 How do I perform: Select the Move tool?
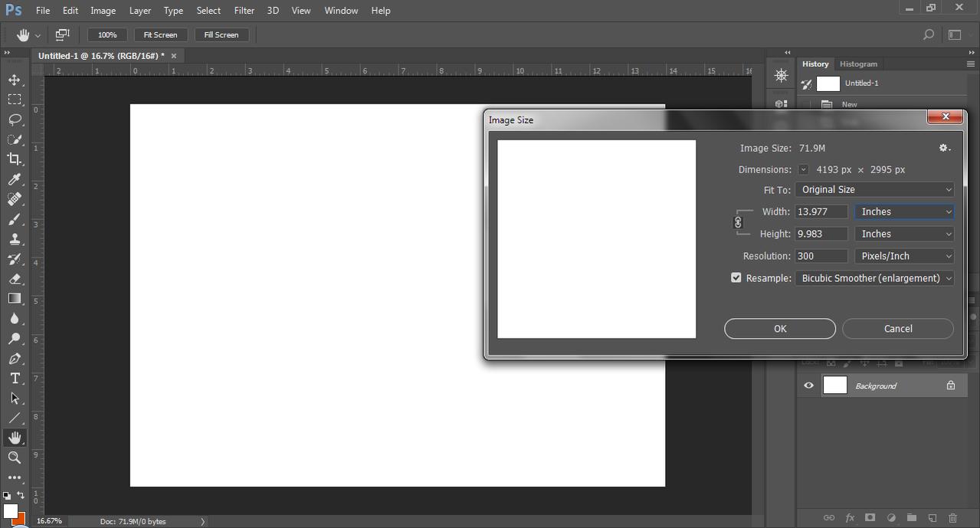tap(15, 80)
